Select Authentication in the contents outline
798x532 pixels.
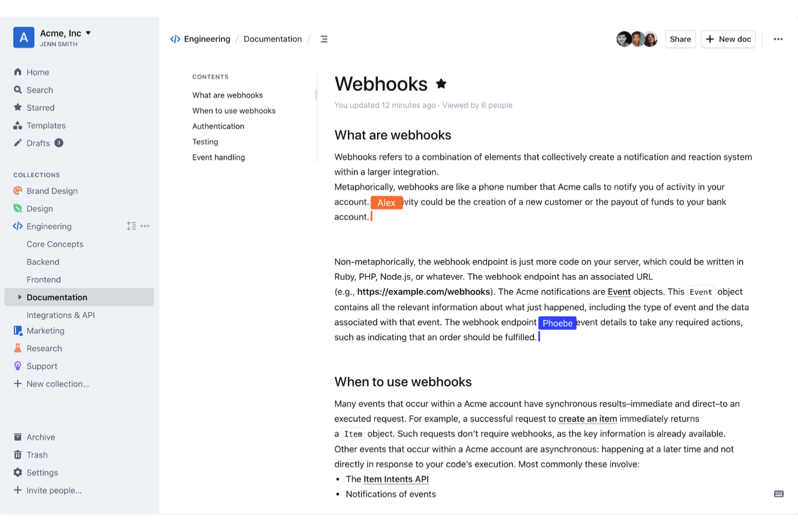[218, 126]
